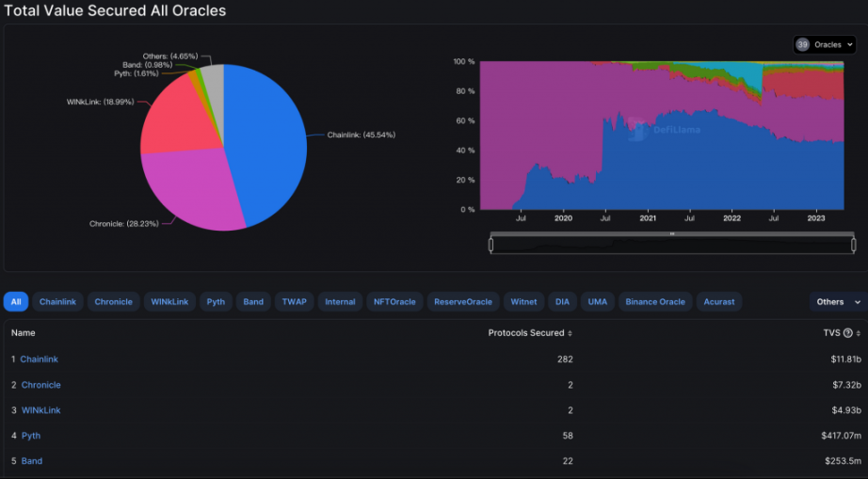This screenshot has width=868, height=479.
Task: Click the 2021 label on chart axis
Action: 648,218
